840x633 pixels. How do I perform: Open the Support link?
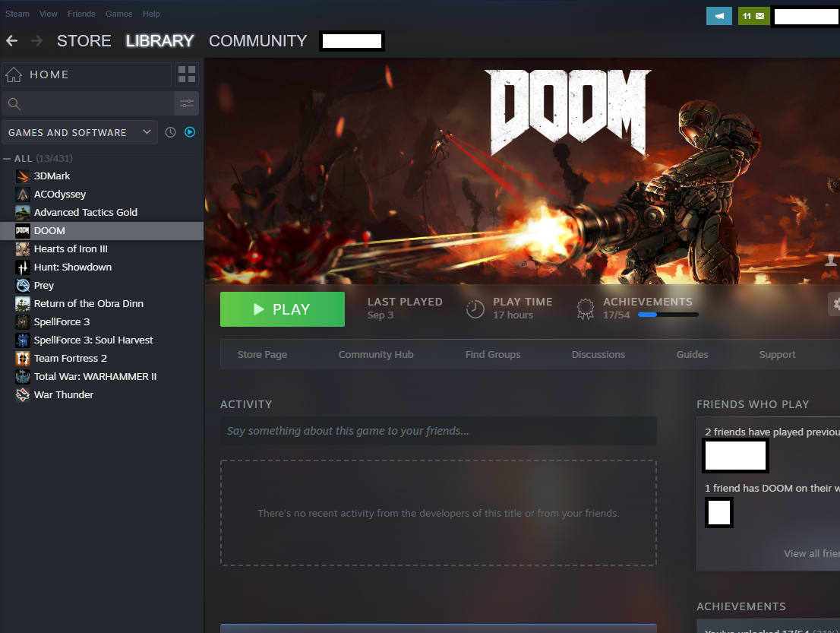777,354
